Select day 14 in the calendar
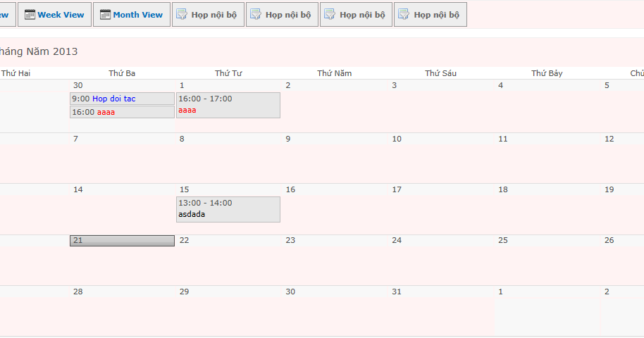644x338 pixels. [78, 189]
